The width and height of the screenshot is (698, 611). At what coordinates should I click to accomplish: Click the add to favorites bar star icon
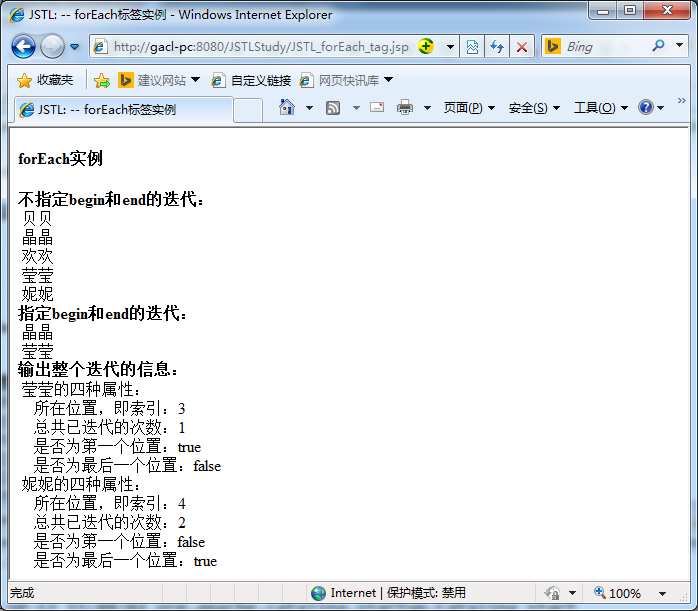coord(102,81)
